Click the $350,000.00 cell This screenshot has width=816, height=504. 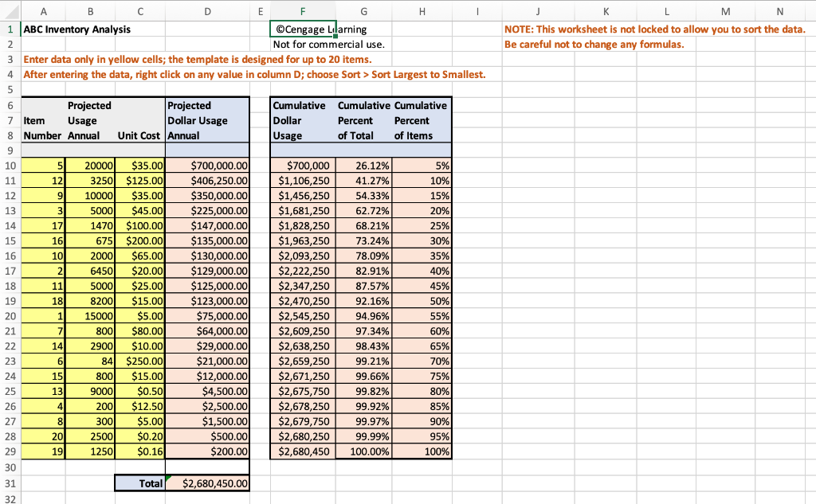coord(207,196)
